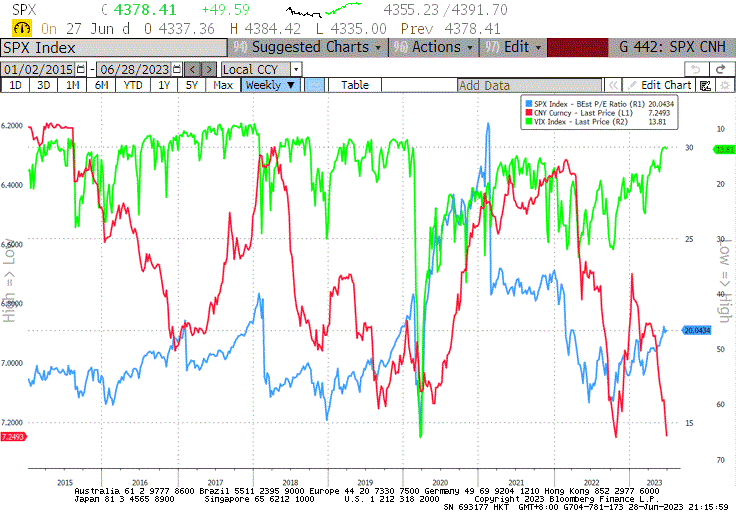The width and height of the screenshot is (736, 530).
Task: Click the +49.59 change value
Action: pos(226,10)
